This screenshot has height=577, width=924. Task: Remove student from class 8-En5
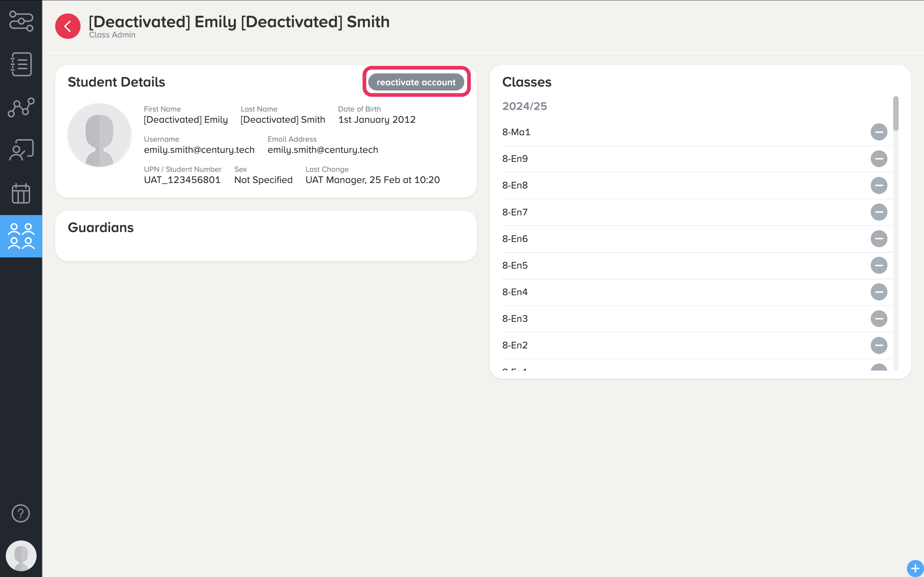coord(878,265)
